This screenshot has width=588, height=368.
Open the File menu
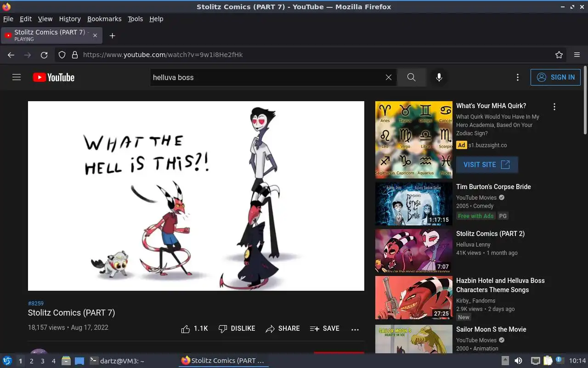click(8, 19)
